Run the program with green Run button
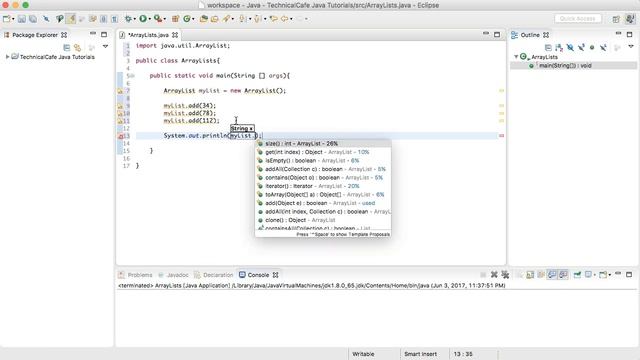This screenshot has height=360, width=640. point(143,19)
